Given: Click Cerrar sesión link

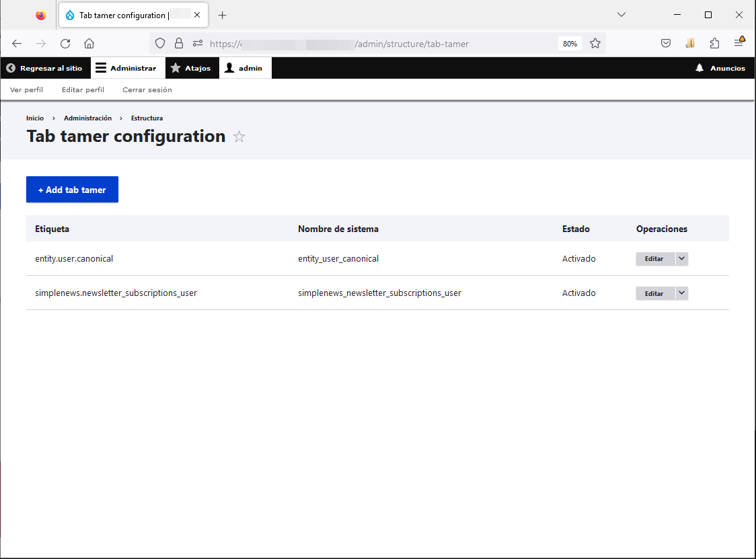Looking at the screenshot, I should pos(147,89).
